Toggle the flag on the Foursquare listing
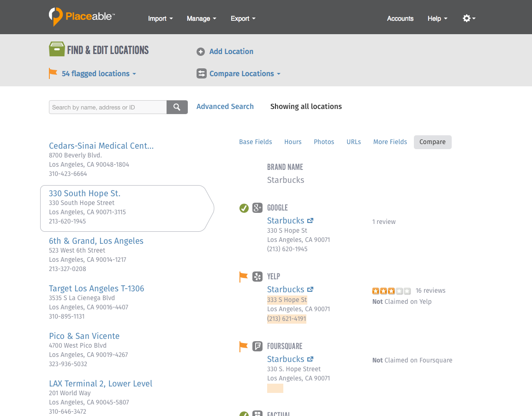 click(244, 346)
